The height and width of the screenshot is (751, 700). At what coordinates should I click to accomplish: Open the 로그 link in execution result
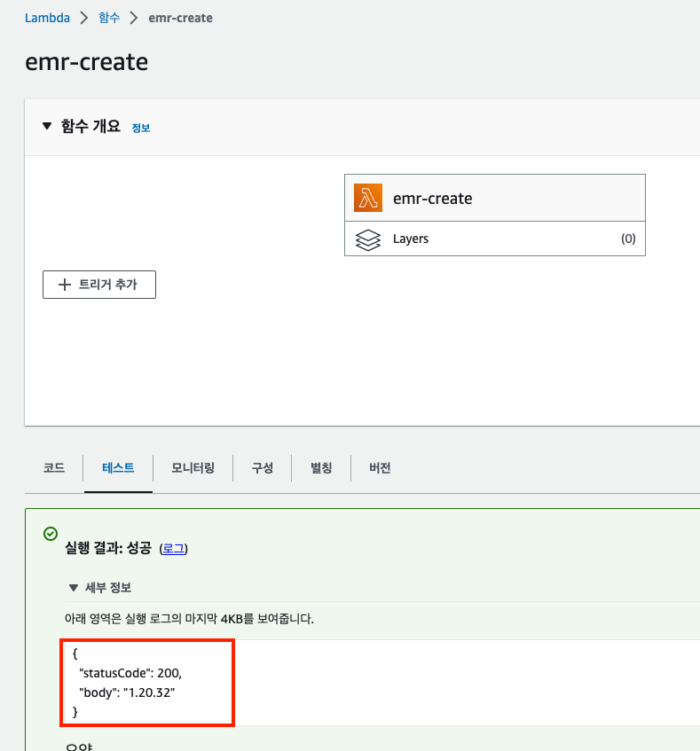pos(173,549)
